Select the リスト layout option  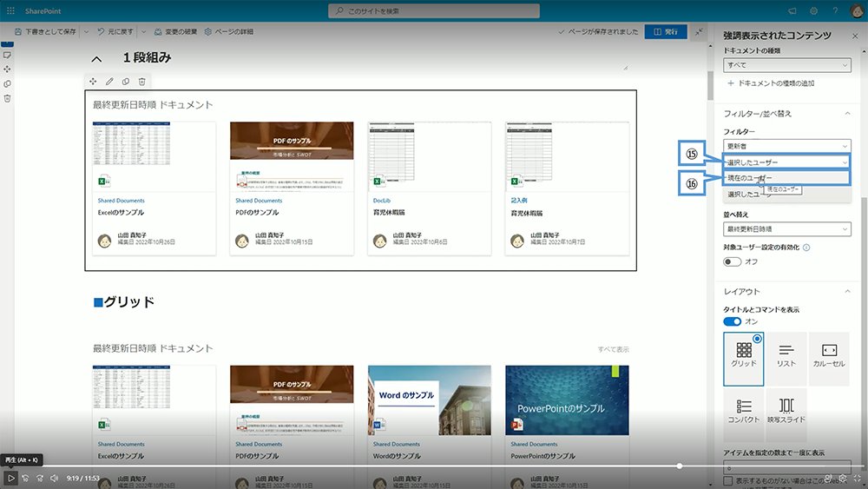pos(786,359)
